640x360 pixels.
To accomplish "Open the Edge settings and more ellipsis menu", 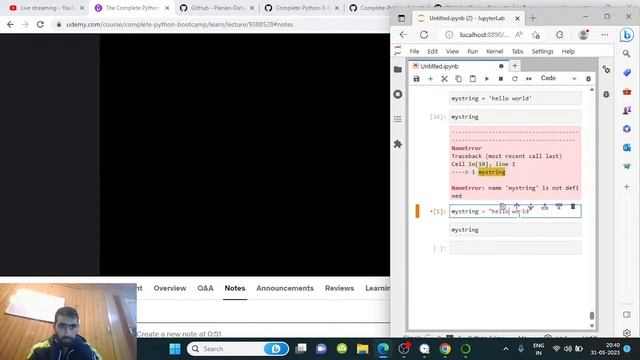I will [x=604, y=35].
